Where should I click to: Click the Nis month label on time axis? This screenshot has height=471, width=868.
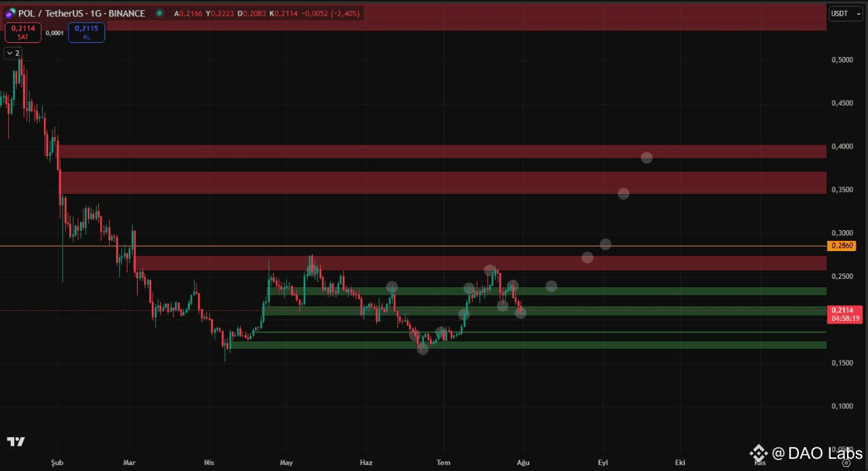tap(209, 463)
